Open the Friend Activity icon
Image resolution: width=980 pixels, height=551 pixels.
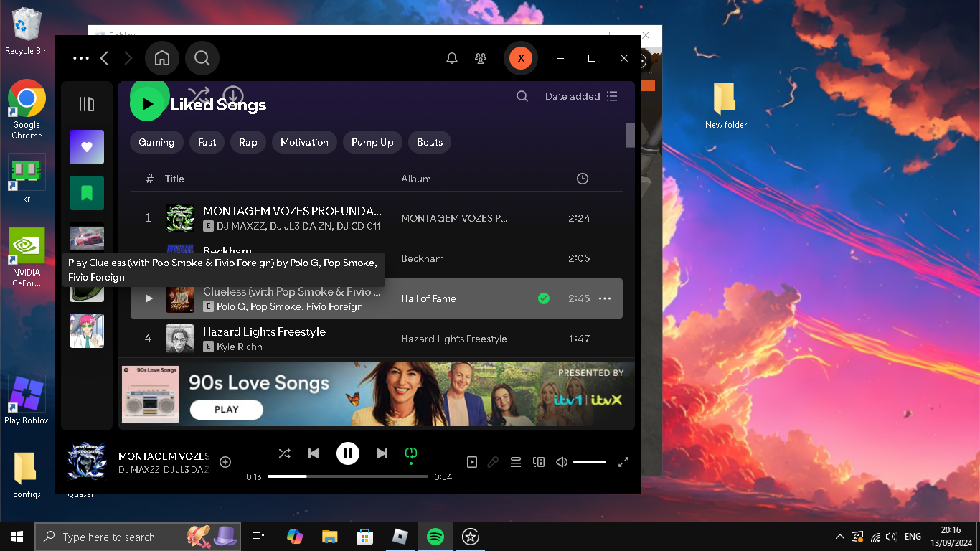point(481,58)
